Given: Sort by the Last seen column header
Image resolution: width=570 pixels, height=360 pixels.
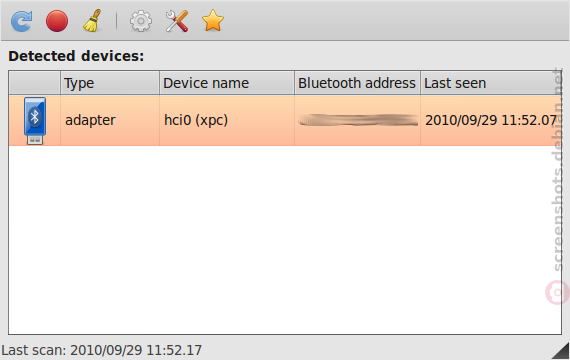Looking at the screenshot, I should (x=491, y=83).
